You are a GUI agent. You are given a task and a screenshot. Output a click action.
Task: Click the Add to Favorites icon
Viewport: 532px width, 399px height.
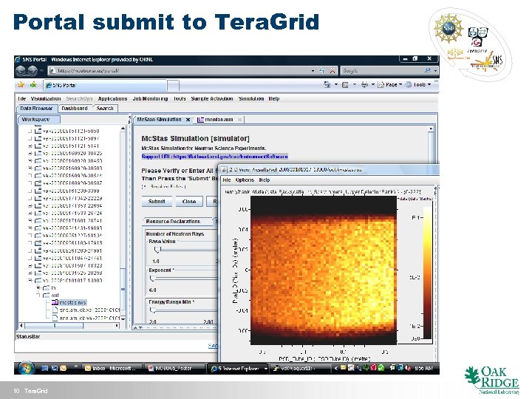(33, 84)
